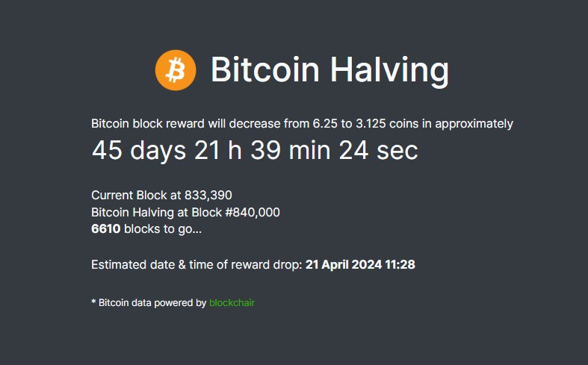The height and width of the screenshot is (365, 588).
Task: Click the bold 6610 blocks count
Action: point(106,229)
